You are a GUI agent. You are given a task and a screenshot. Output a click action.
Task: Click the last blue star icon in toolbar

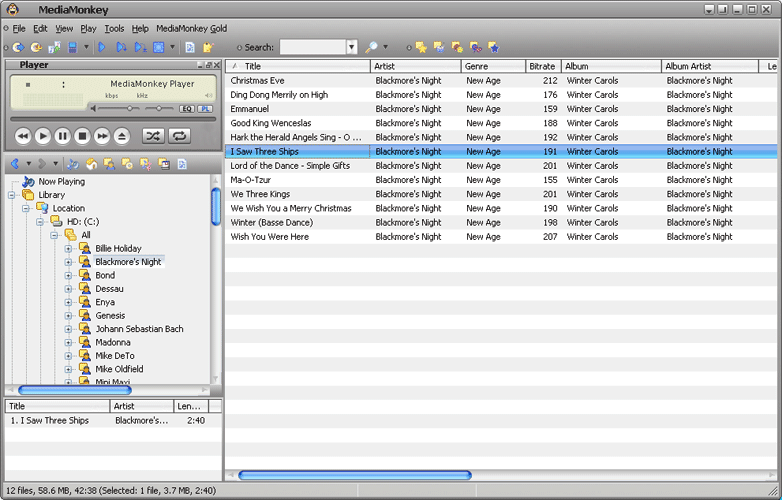click(494, 47)
